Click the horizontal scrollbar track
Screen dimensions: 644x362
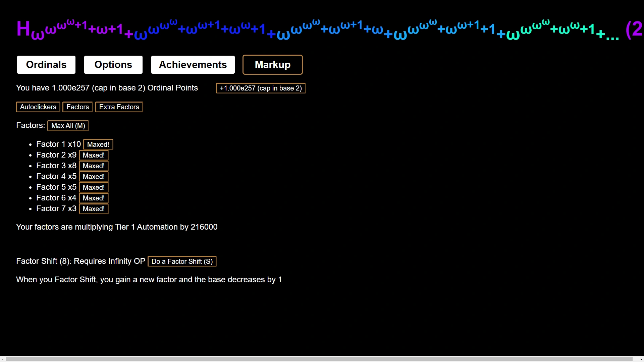tap(636, 359)
